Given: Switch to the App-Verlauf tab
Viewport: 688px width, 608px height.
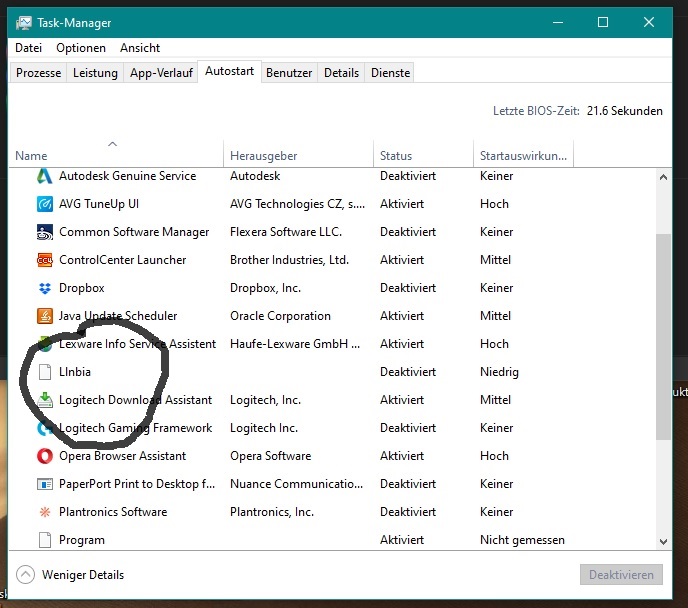Looking at the screenshot, I should click(x=161, y=73).
